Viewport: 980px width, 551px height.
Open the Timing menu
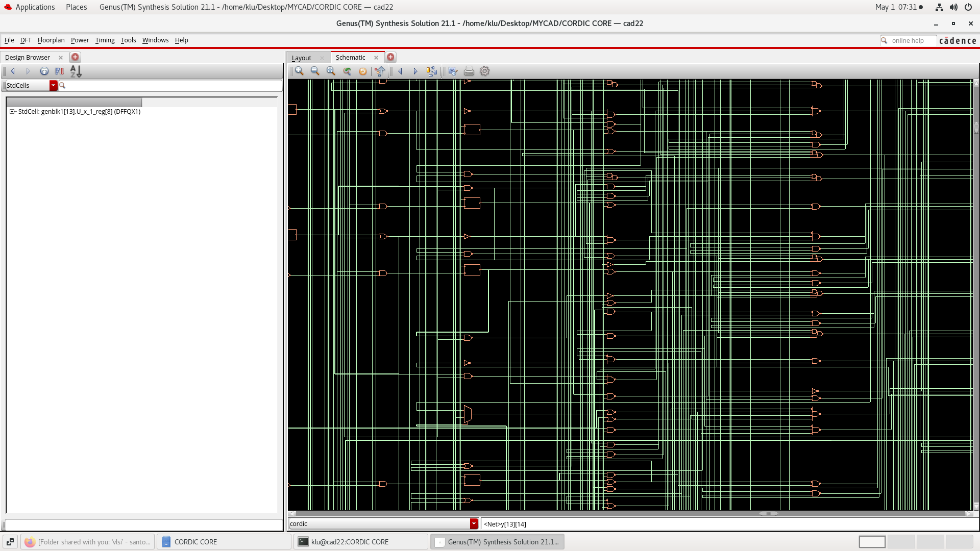click(105, 40)
